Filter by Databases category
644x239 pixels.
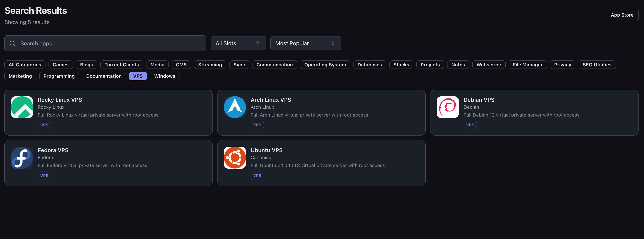pos(369,65)
